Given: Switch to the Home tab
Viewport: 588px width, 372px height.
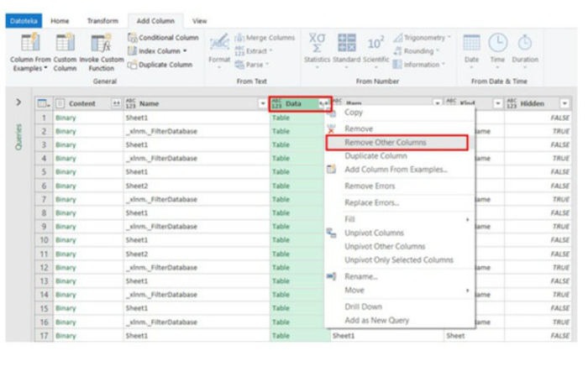Looking at the screenshot, I should 60,21.
